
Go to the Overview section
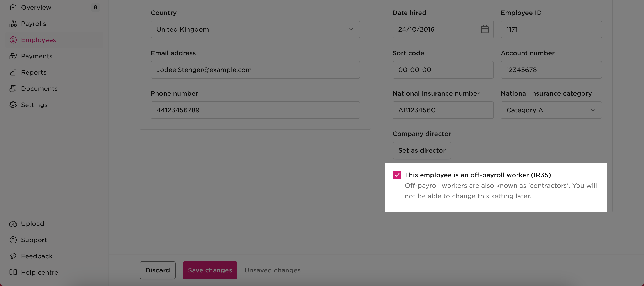coord(36,7)
